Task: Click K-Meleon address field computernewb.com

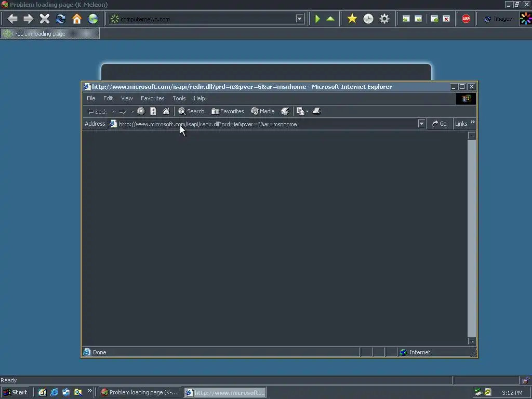Action: coord(207,19)
